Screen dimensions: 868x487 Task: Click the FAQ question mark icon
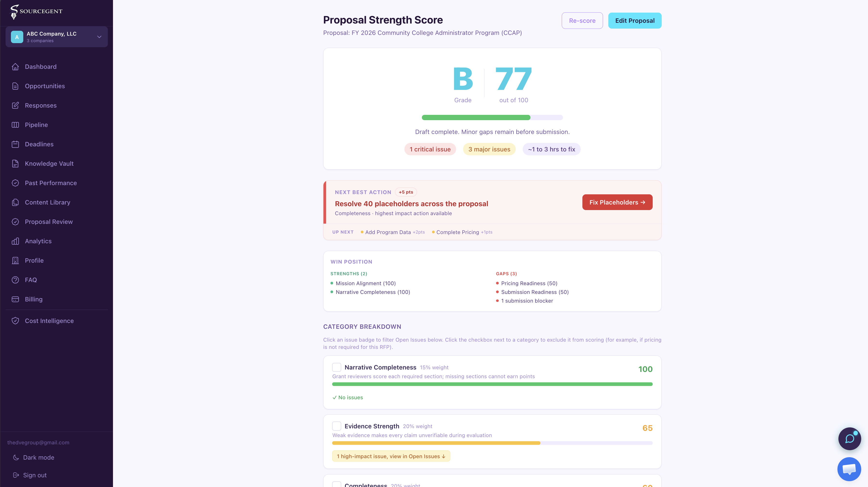click(15, 280)
